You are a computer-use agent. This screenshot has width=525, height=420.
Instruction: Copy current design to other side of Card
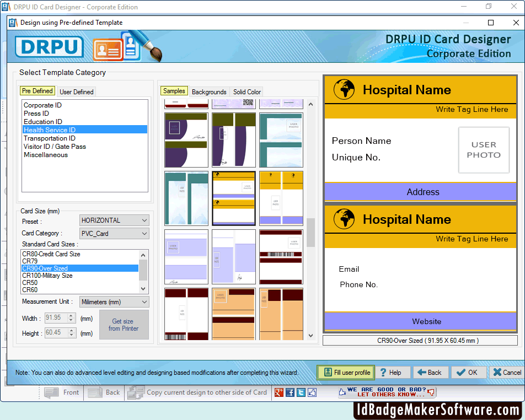(197, 392)
